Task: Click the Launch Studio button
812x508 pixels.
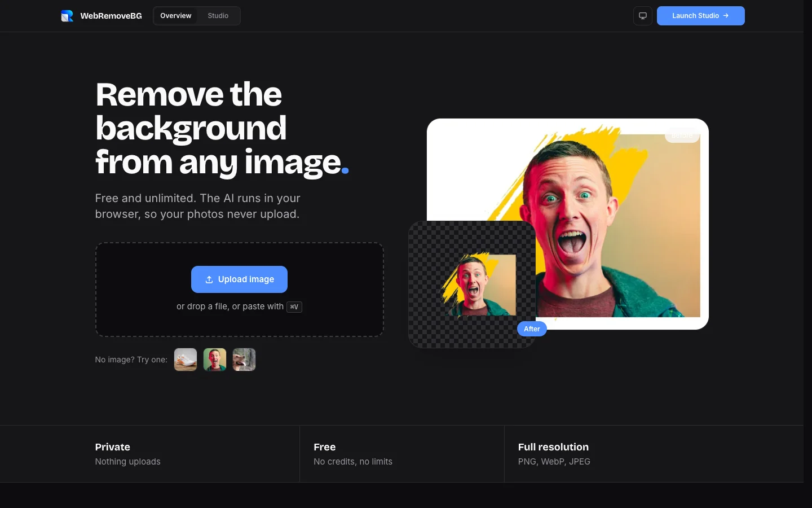Action: tap(700, 16)
